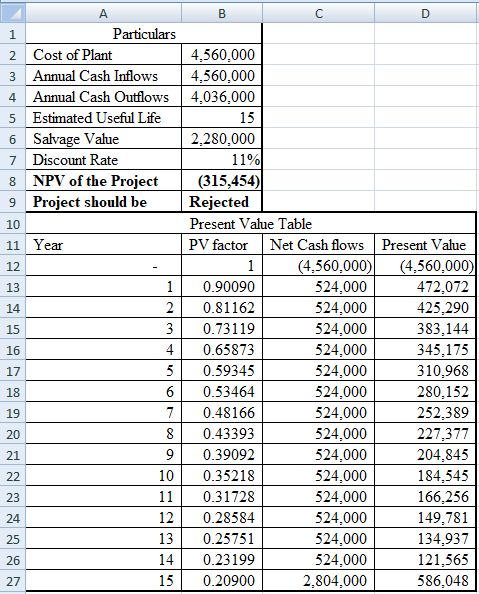The width and height of the screenshot is (479, 594).
Task: Select the present value 204,845
Action: tap(425, 455)
